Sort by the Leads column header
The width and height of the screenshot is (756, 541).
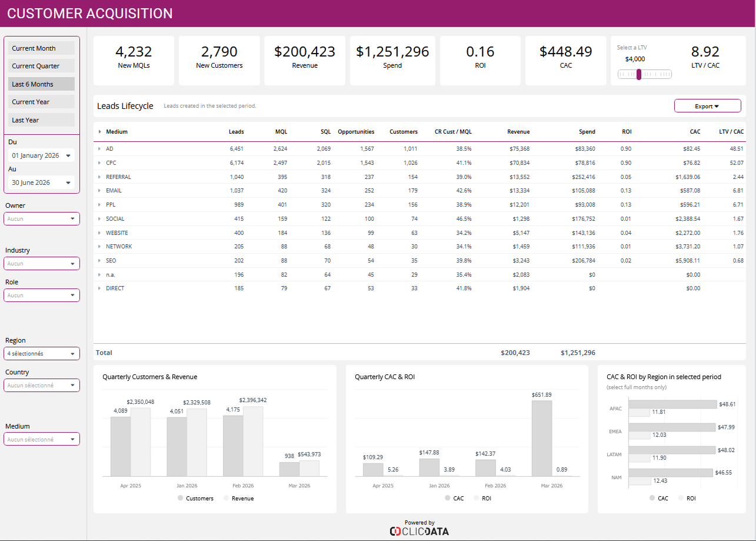236,132
